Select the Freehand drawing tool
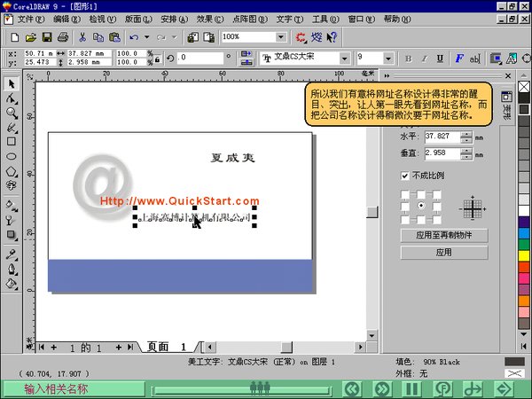Image resolution: width=532 pixels, height=399 pixels. pyautogui.click(x=12, y=128)
